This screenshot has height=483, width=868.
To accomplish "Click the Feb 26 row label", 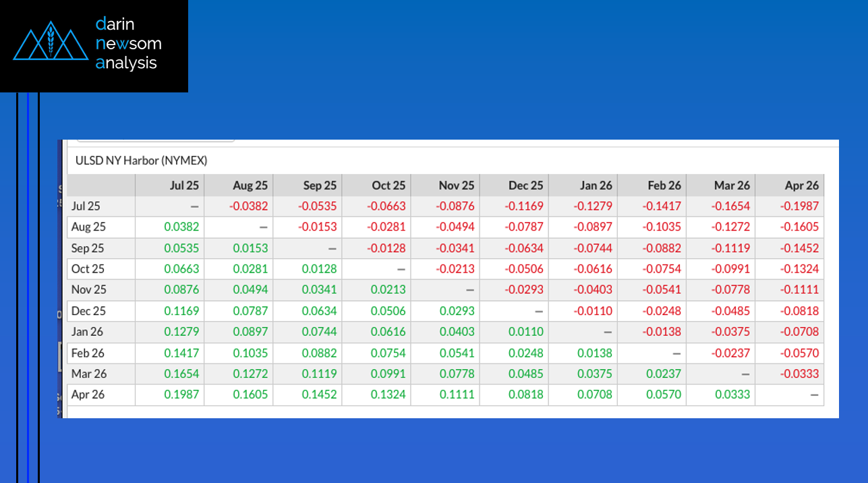I will (88, 353).
